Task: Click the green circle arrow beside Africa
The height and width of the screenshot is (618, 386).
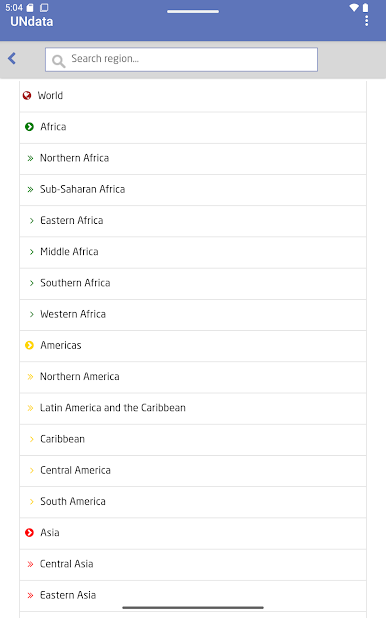Action: tap(29, 127)
